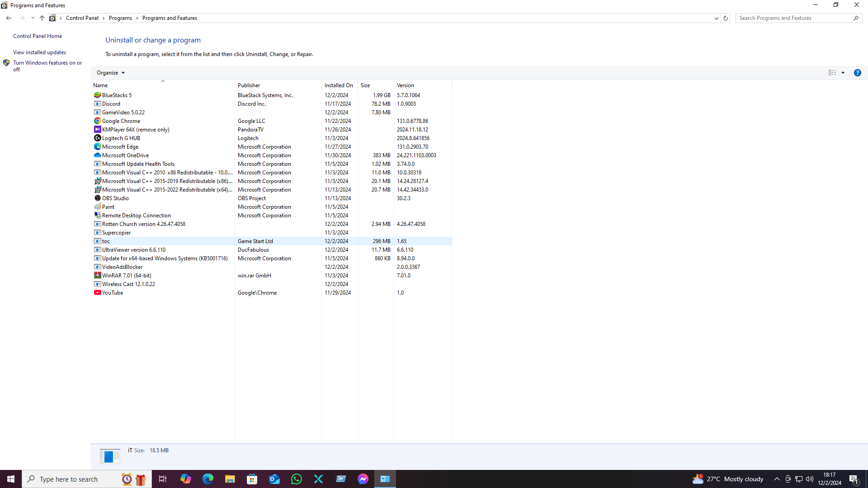Click the refresh button beside address bar
868x488 pixels.
click(x=726, y=18)
